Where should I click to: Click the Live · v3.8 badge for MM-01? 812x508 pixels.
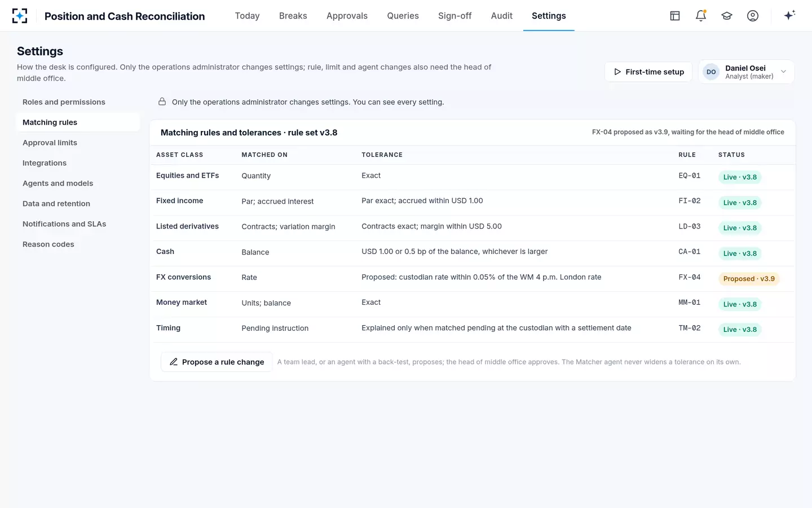[740, 304]
